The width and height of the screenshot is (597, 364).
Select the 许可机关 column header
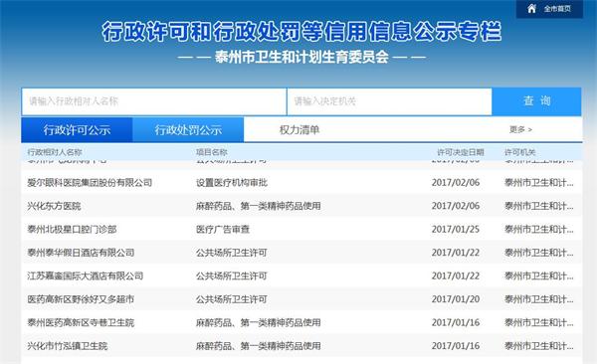point(520,152)
